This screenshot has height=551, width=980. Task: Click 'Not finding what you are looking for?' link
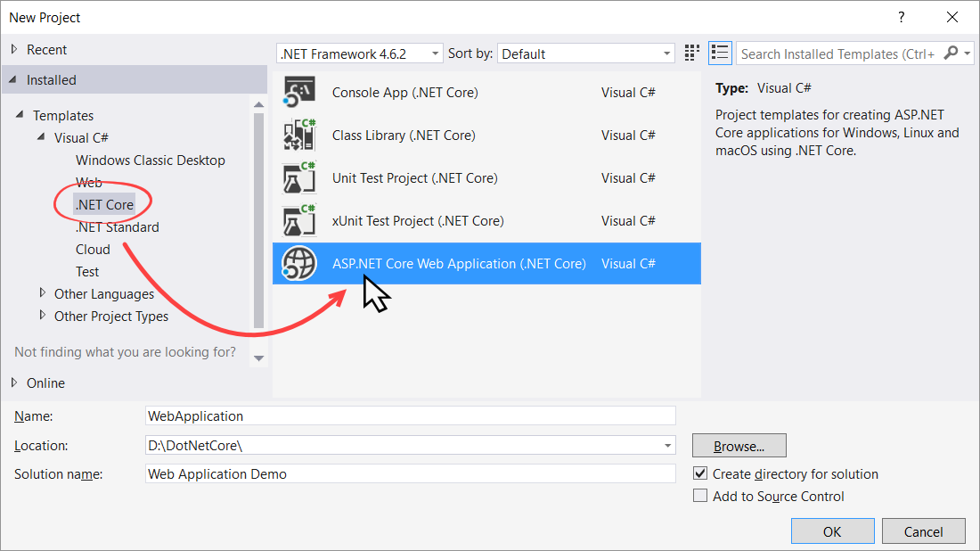click(125, 352)
